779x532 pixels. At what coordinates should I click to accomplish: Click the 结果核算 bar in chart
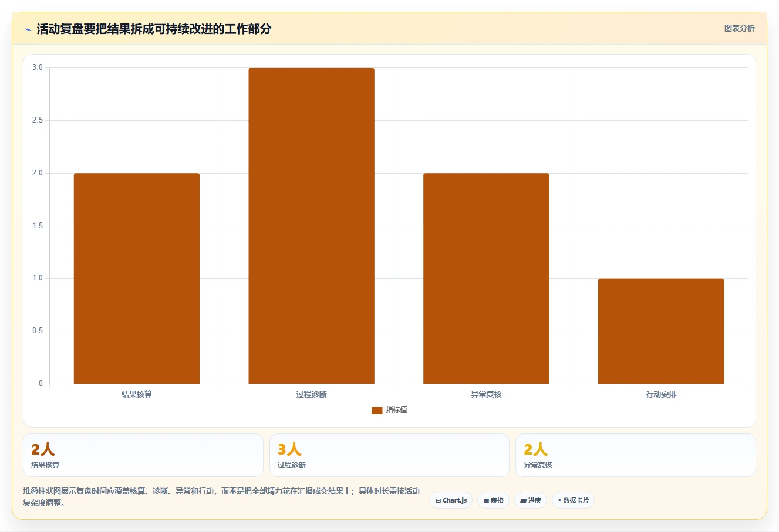click(x=137, y=279)
